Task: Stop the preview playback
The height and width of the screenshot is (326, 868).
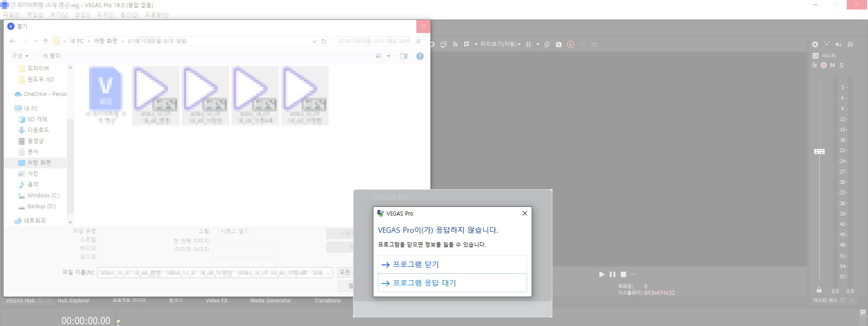Action: click(623, 274)
